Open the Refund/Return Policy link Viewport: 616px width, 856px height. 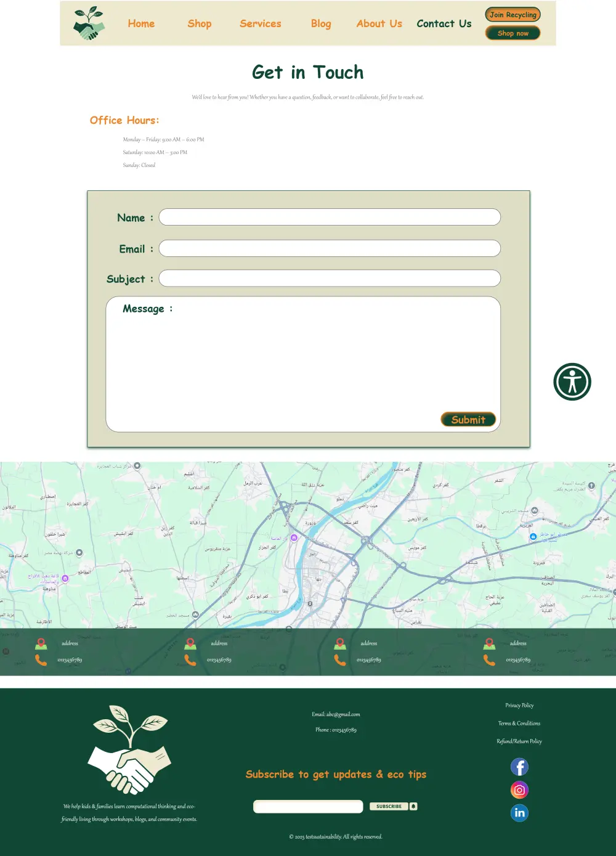(x=519, y=741)
